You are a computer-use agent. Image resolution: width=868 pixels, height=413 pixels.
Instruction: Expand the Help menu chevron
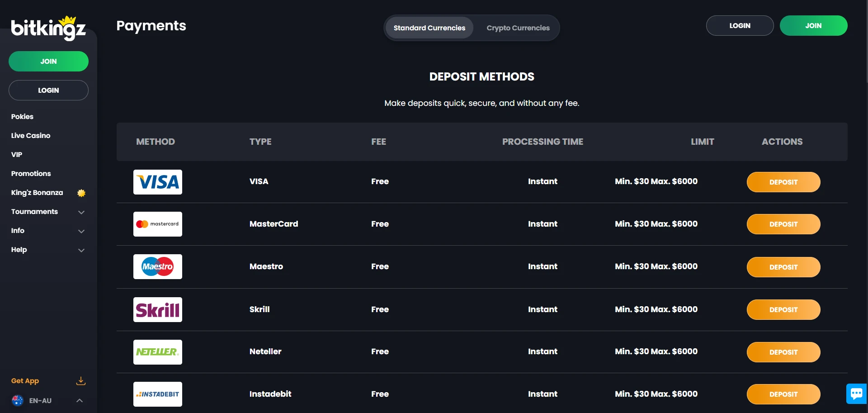[81, 250]
